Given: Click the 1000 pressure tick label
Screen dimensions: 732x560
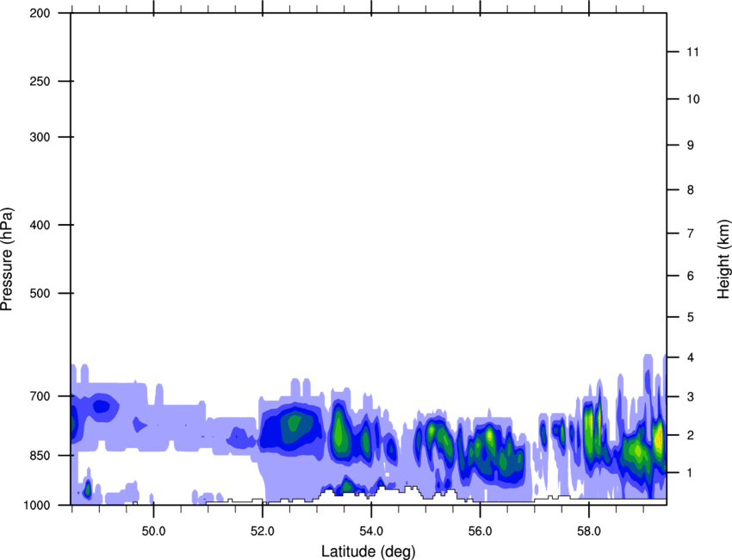Looking at the screenshot, I should tap(37, 505).
